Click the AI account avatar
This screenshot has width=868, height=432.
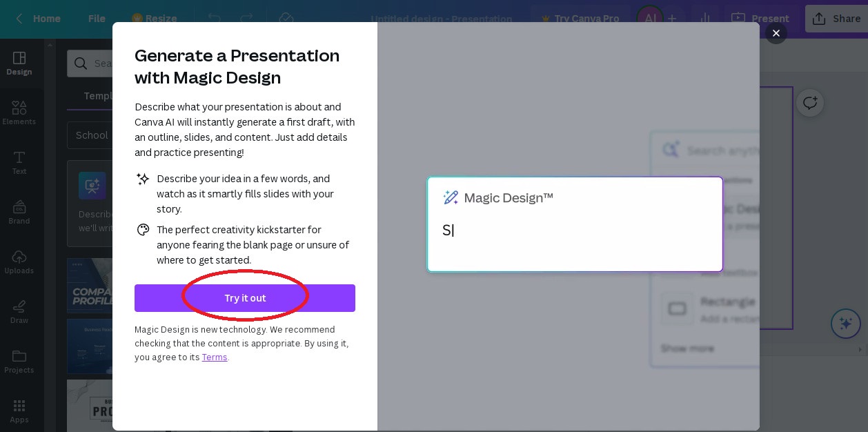pyautogui.click(x=649, y=19)
